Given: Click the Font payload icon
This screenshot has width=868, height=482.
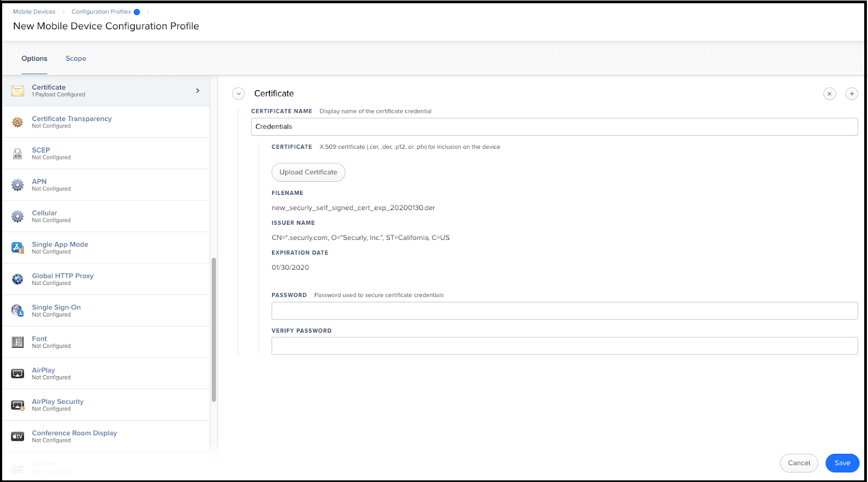Looking at the screenshot, I should (18, 342).
